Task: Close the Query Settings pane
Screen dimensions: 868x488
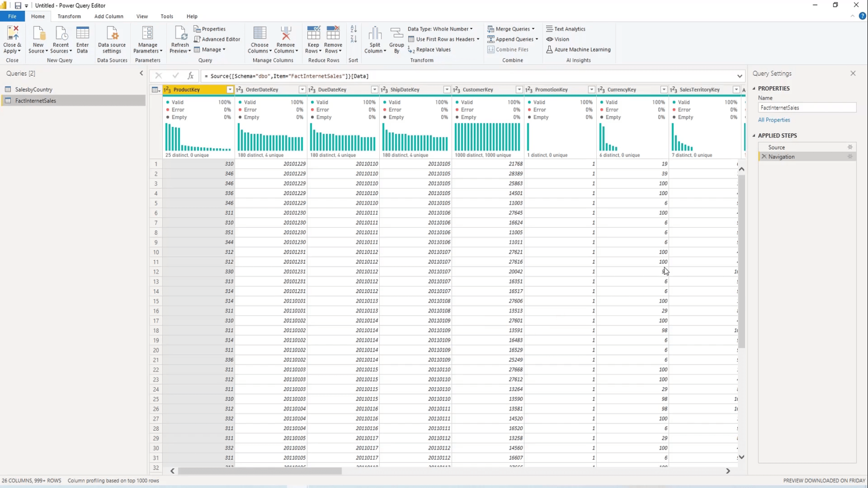Action: tap(853, 73)
